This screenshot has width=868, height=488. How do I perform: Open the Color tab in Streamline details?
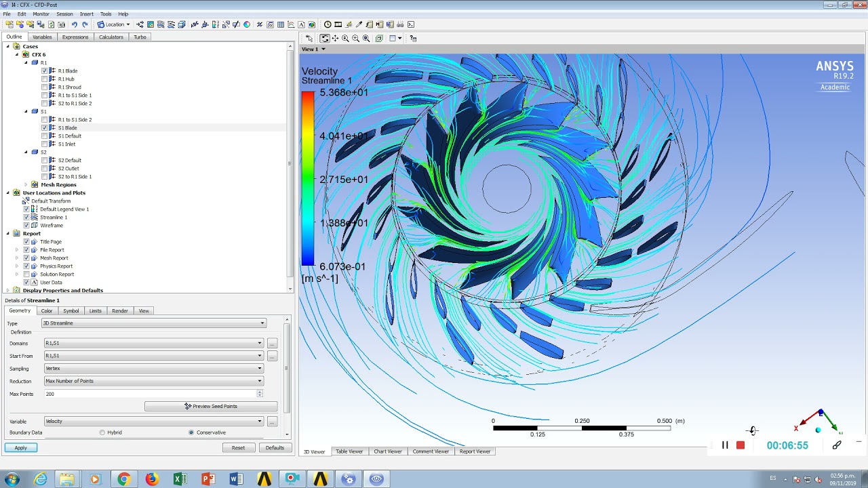coord(47,310)
